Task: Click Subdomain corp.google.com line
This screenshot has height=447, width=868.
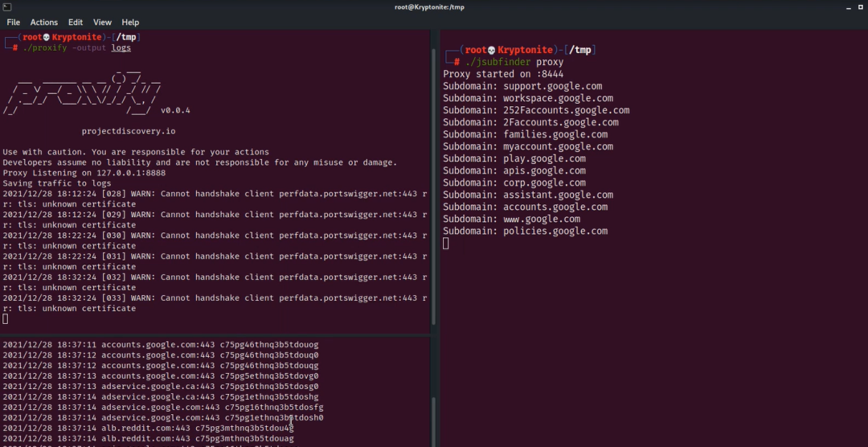Action: [514, 182]
